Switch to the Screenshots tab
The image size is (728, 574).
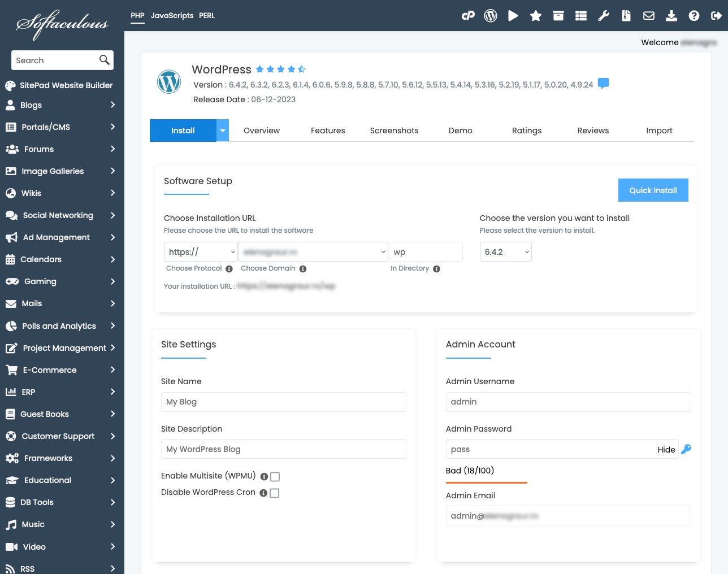[x=394, y=131]
